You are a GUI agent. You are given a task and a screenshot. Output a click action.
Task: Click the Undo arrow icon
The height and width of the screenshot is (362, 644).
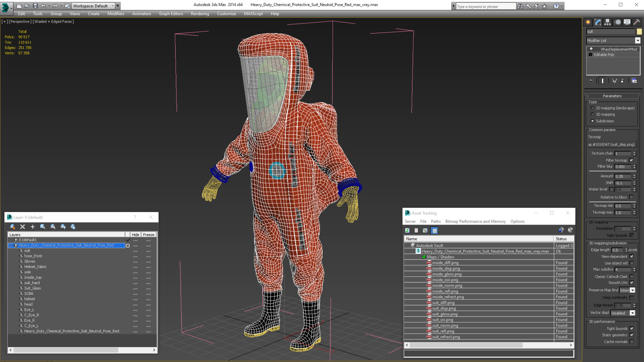point(43,6)
